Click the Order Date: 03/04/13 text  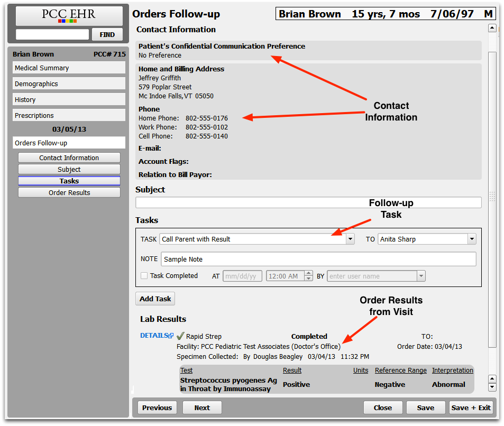430,346
